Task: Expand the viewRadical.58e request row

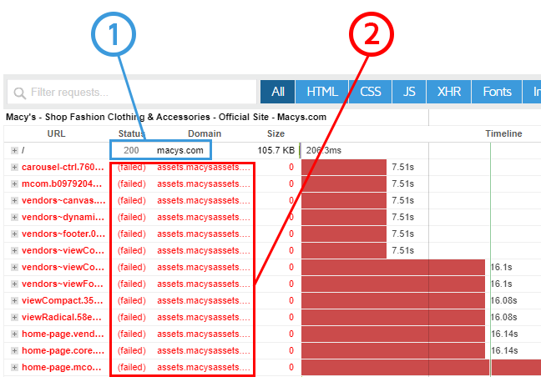Action: click(x=14, y=317)
